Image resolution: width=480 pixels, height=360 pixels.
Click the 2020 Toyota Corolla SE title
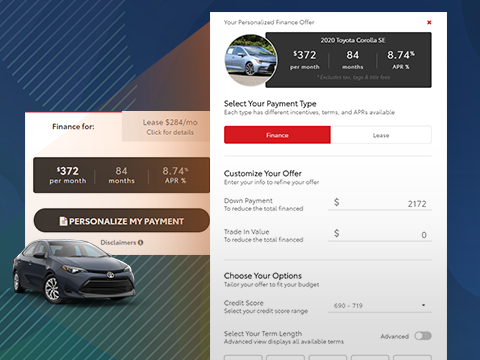tap(353, 40)
